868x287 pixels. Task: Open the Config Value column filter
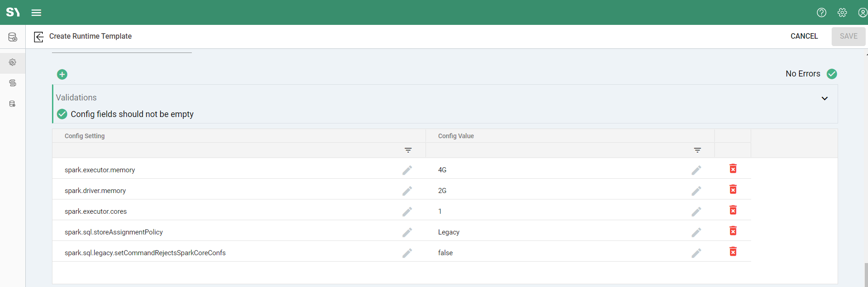point(697,150)
